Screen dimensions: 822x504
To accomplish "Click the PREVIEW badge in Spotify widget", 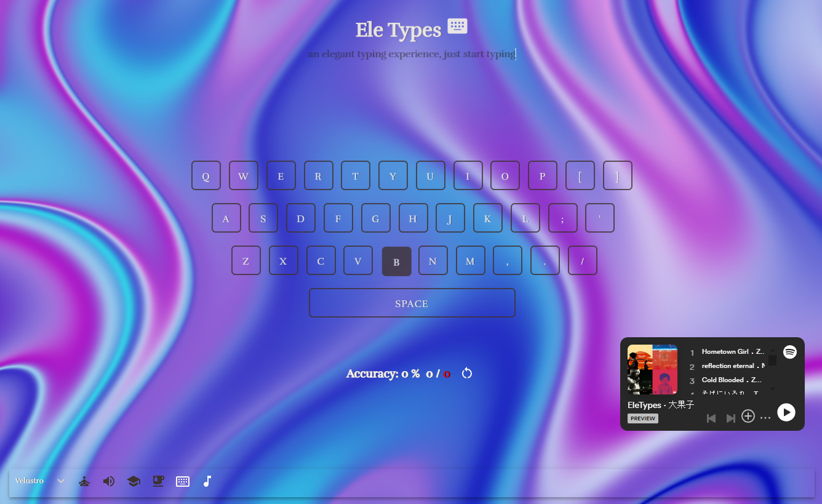I will tap(643, 418).
